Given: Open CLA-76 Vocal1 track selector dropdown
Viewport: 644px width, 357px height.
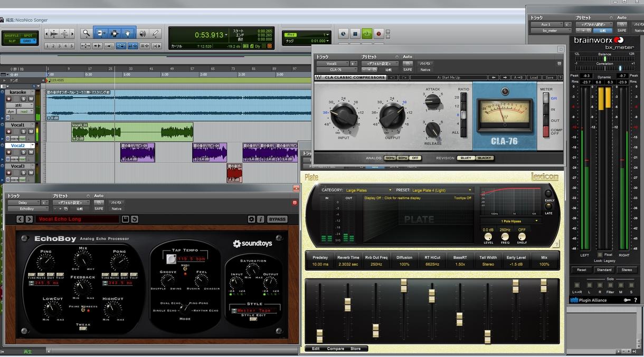Looking at the screenshot, I should click(x=333, y=63).
